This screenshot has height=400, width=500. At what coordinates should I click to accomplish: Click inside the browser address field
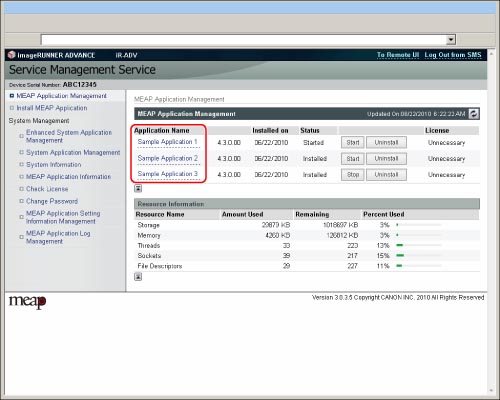pos(243,40)
